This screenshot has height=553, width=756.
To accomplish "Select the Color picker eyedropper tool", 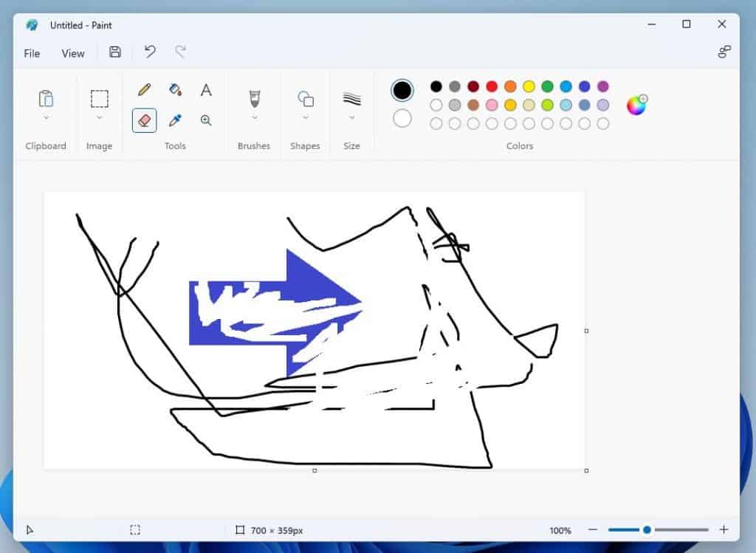I will (x=176, y=120).
